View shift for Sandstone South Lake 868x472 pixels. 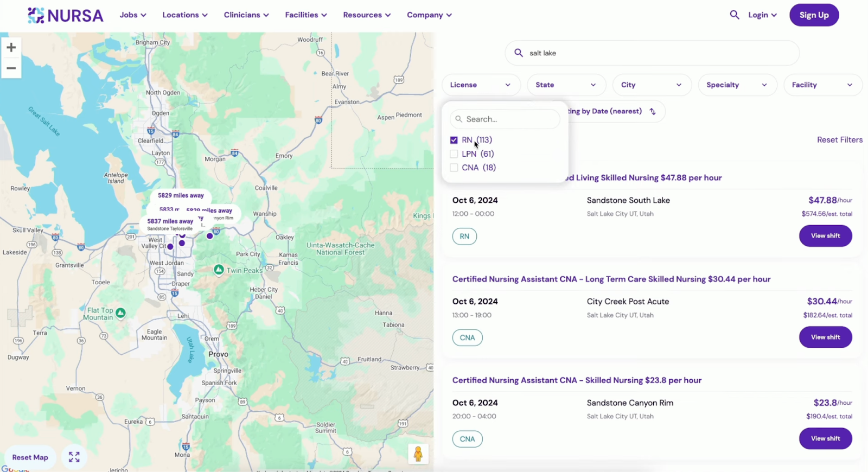[x=825, y=236]
